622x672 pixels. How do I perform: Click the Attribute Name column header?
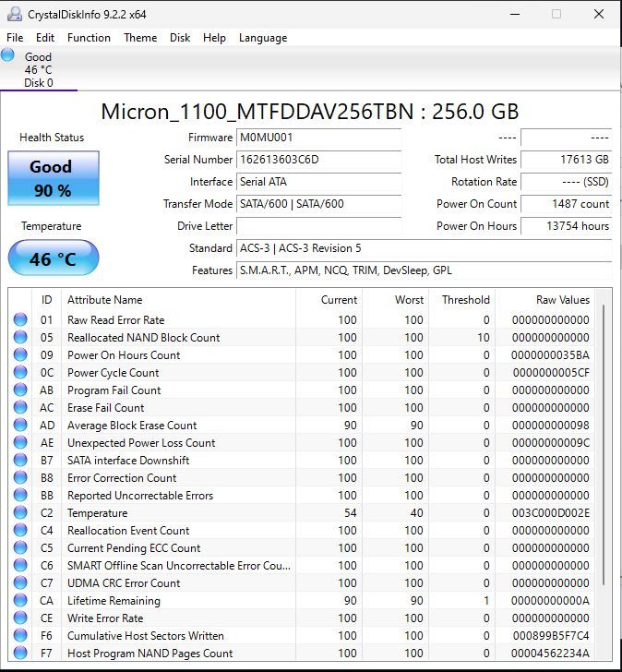pyautogui.click(x=178, y=300)
